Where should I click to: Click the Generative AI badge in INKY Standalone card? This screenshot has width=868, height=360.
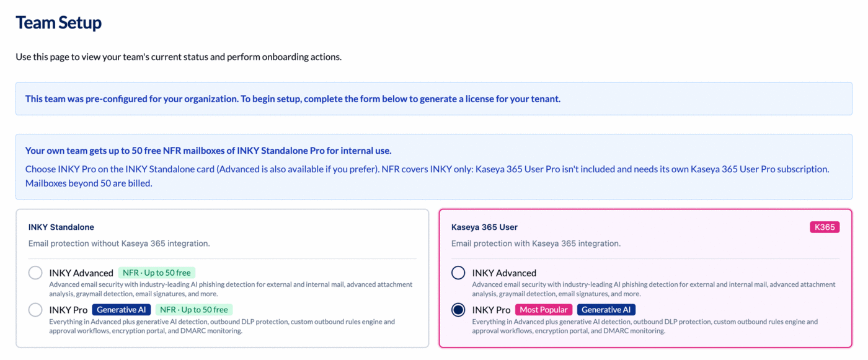122,310
